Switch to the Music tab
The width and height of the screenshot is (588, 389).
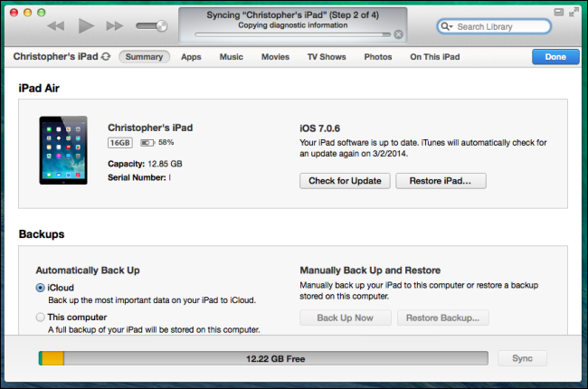pos(231,57)
